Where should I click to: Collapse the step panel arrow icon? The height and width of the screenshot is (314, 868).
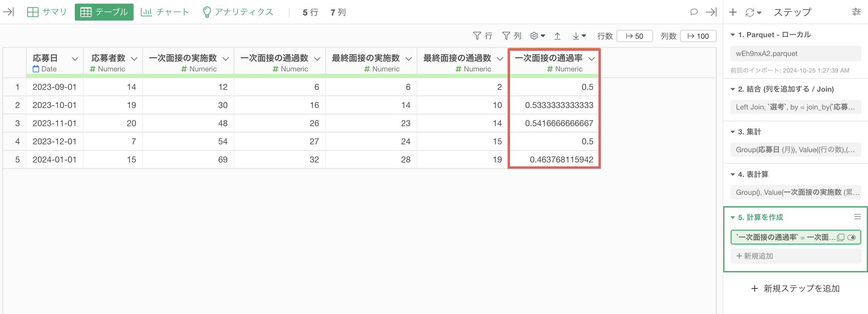pyautogui.click(x=711, y=12)
